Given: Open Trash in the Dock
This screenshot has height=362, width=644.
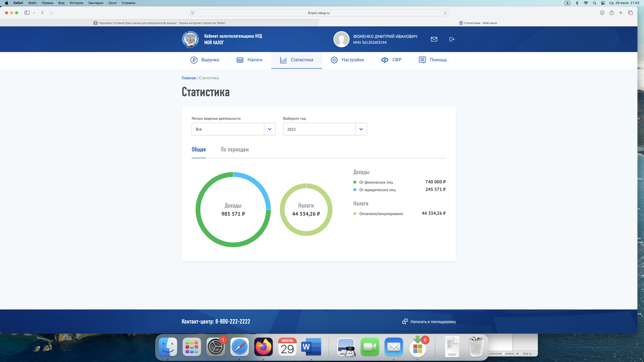Looking at the screenshot, I should click(x=476, y=347).
